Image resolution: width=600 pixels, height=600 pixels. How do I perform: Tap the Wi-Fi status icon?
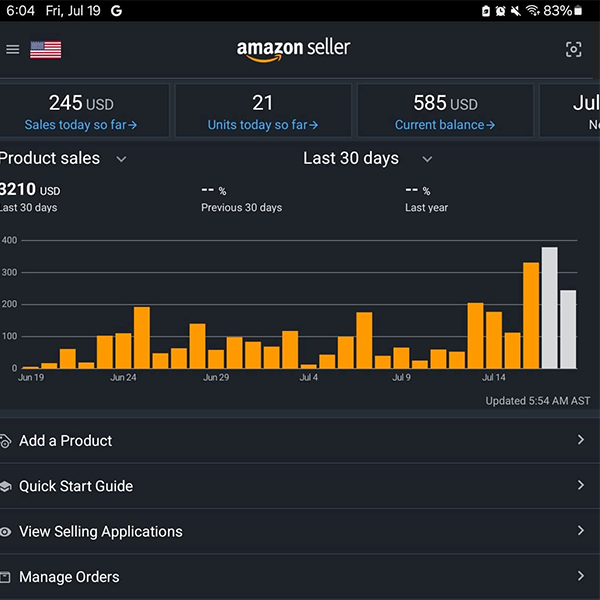(532, 11)
